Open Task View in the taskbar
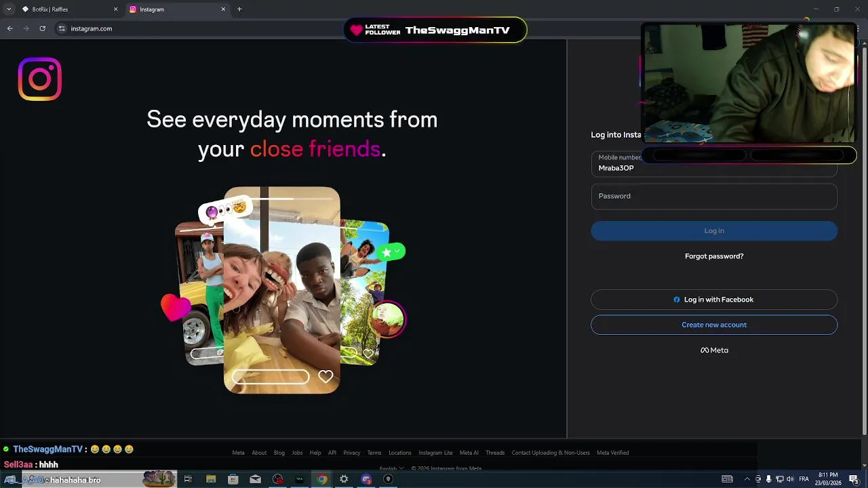This screenshot has width=868, height=488. [188, 479]
